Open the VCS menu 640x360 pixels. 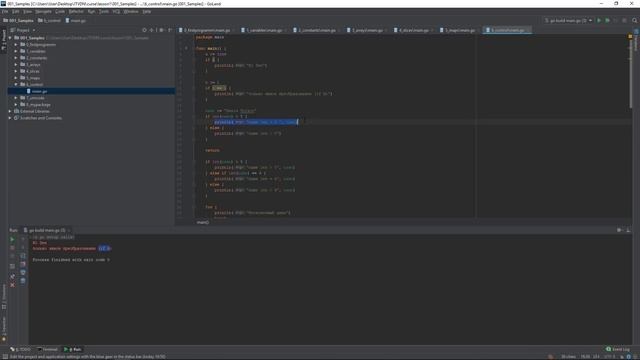click(116, 11)
